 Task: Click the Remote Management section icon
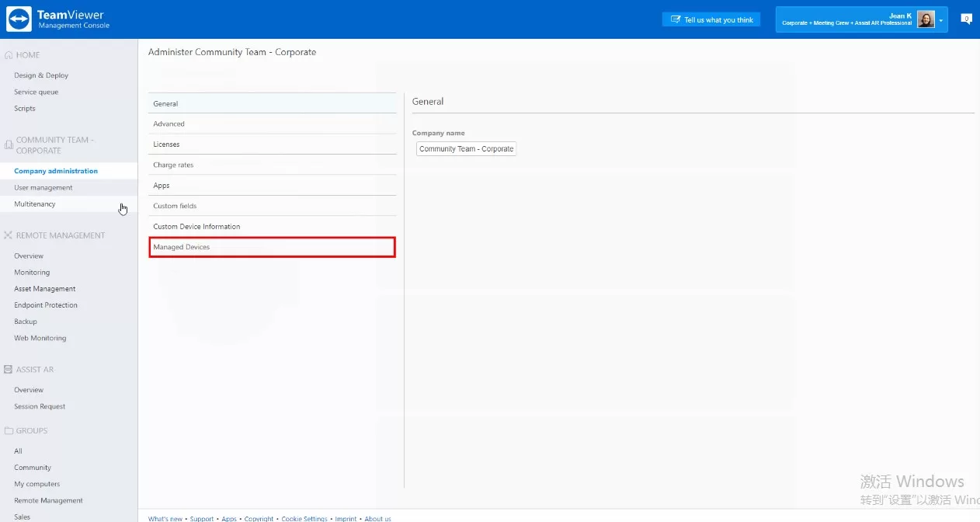[9, 235]
